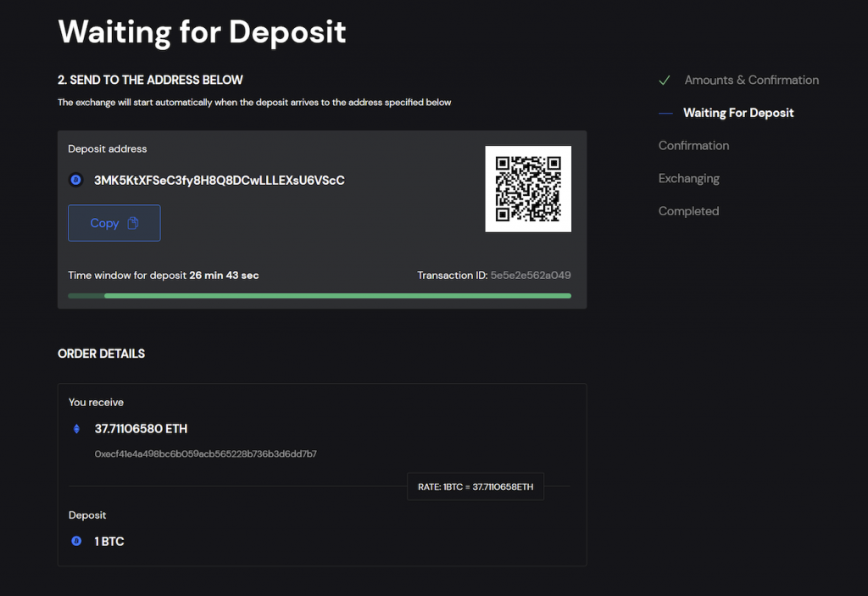Click the deposit time window progress bar
Viewport: 868px width, 596px height.
320,296
